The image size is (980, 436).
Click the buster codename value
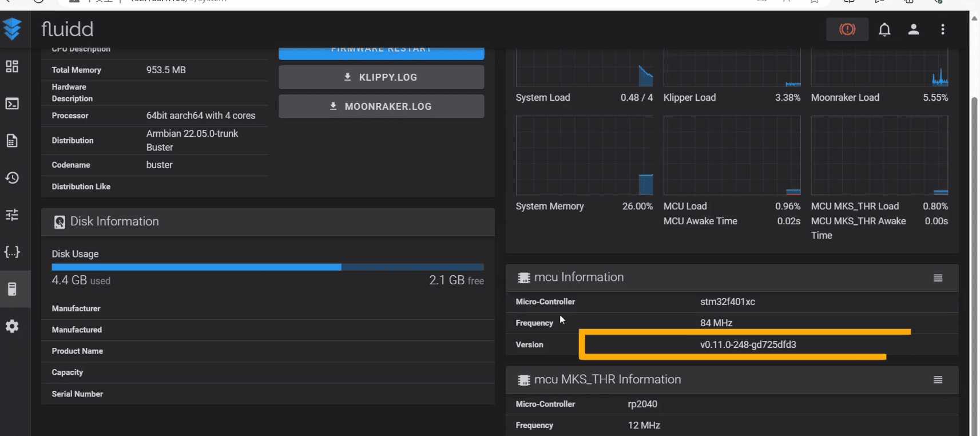click(159, 165)
